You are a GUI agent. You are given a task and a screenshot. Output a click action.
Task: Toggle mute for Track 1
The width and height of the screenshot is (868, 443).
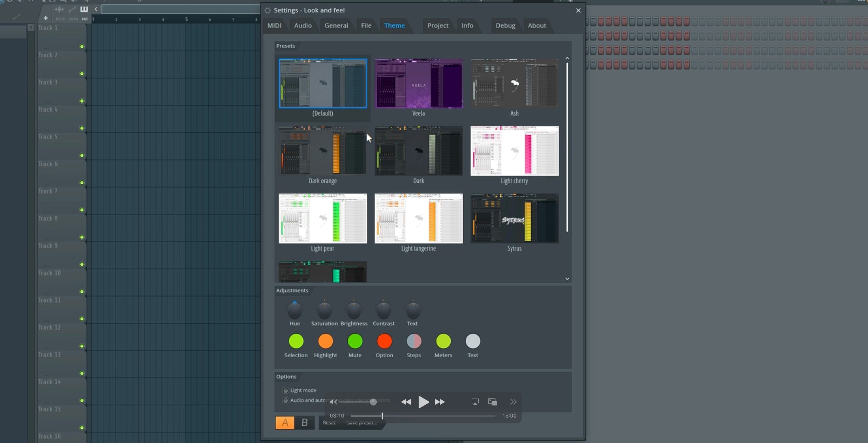82,47
